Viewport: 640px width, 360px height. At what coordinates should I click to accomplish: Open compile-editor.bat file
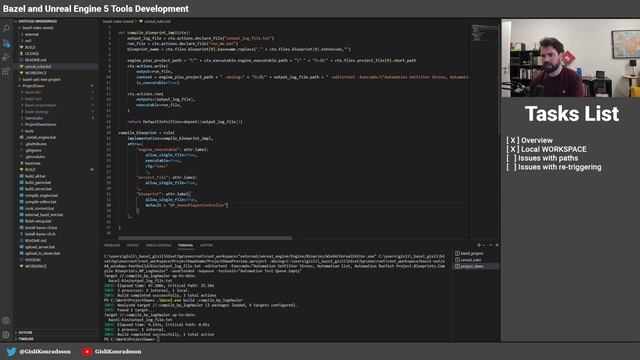(40, 202)
